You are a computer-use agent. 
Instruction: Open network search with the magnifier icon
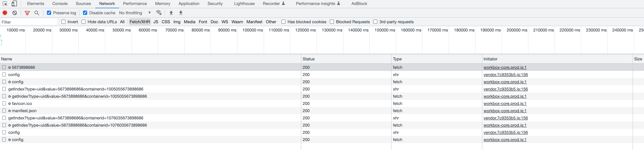point(37,13)
